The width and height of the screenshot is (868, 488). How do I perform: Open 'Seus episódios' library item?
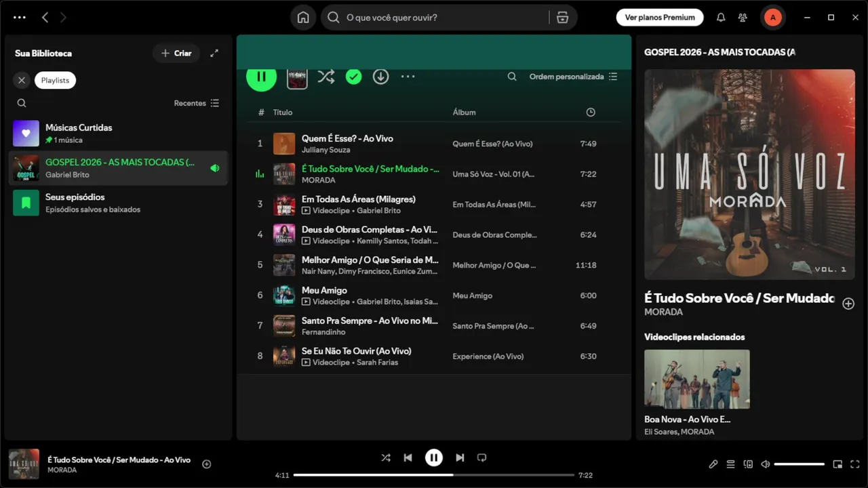point(118,203)
